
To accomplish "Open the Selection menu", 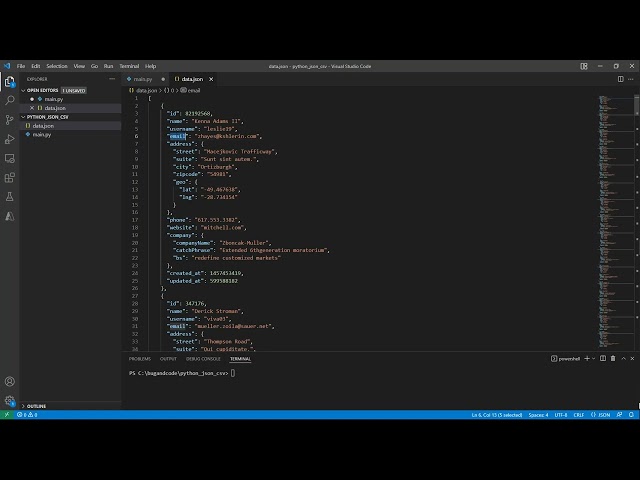I will 57,66.
